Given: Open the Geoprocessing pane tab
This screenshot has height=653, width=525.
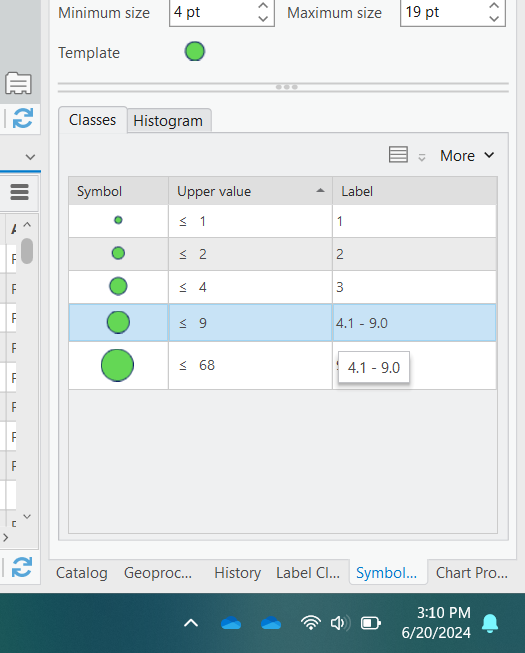Looking at the screenshot, I should (x=158, y=573).
